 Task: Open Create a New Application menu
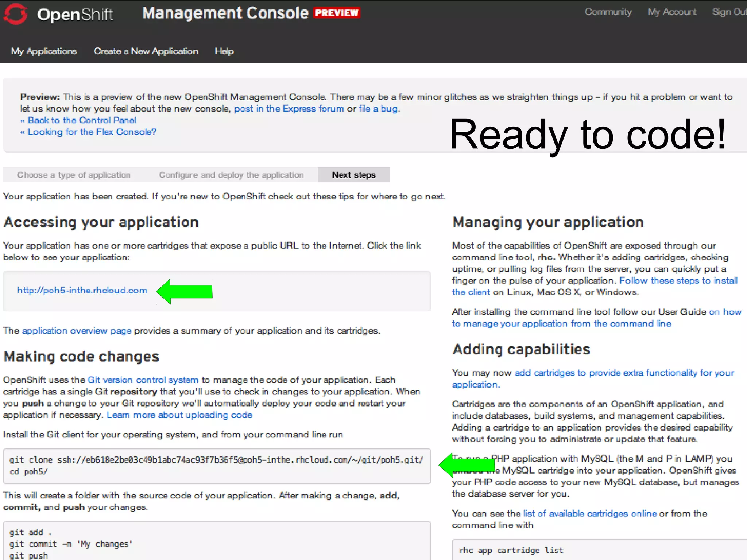point(146,51)
